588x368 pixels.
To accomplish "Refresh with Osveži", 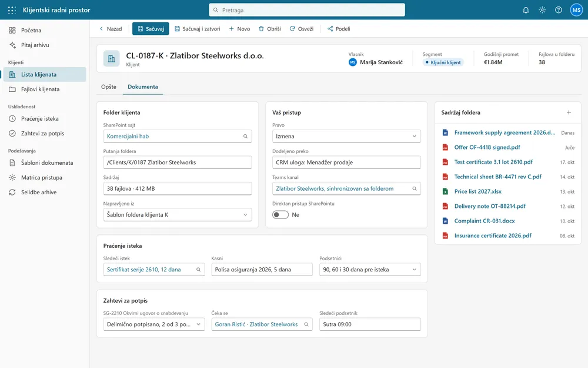I will click(302, 29).
